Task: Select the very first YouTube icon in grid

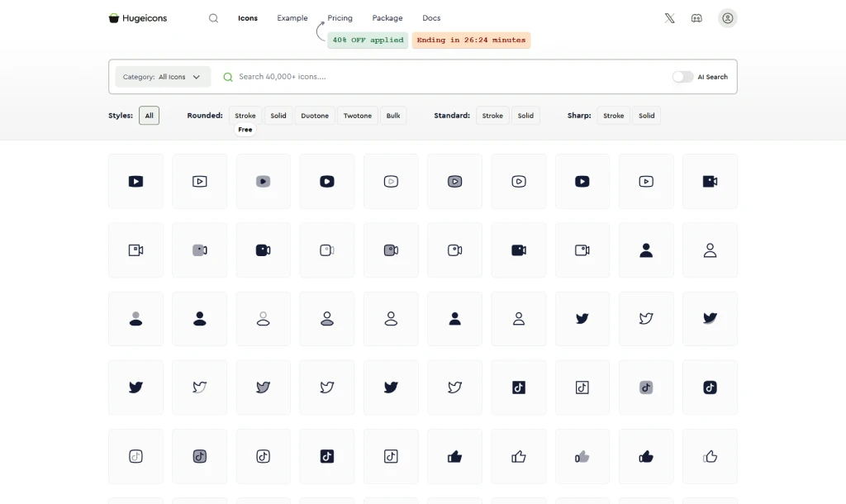Action: click(136, 181)
